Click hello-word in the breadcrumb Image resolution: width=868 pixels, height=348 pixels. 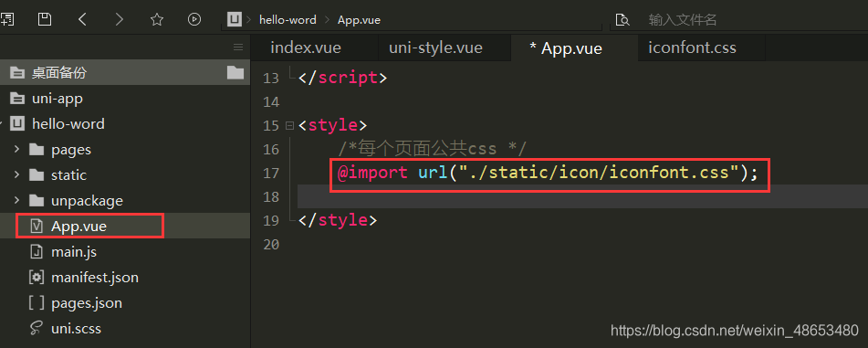pyautogui.click(x=288, y=20)
